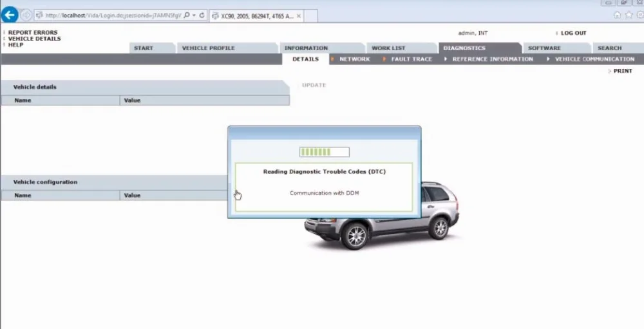
Task: Click Value column header in Vehicle details
Action: [x=205, y=100]
